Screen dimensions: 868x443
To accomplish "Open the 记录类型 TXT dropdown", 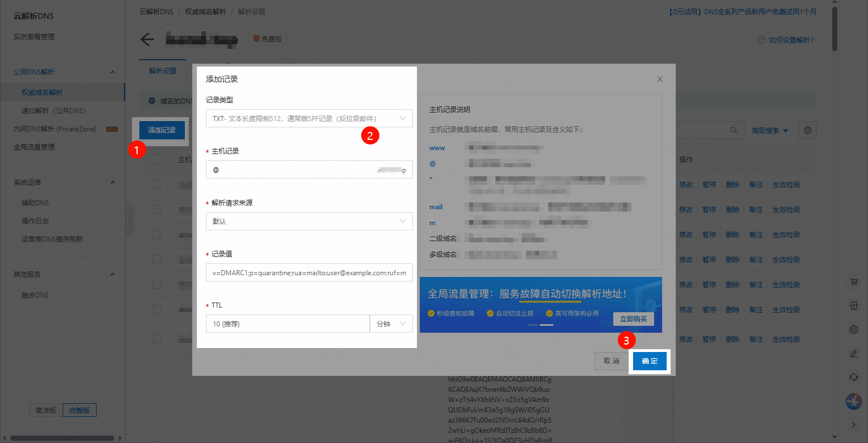I will [309, 118].
